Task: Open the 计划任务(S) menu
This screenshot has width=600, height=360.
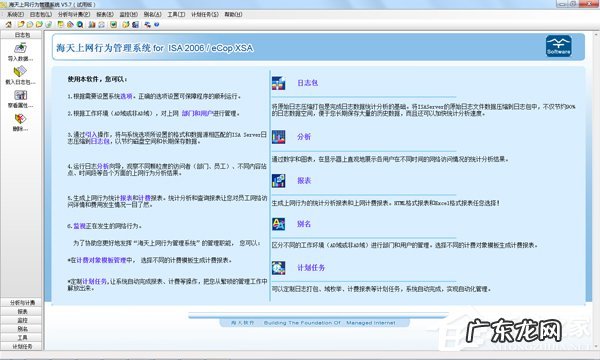Action: (205, 14)
